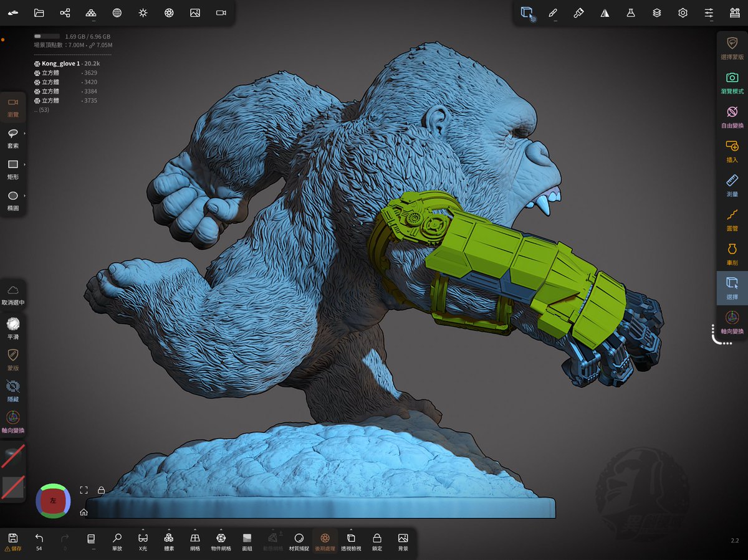Screen dimensions: 748x560
Task: Toggle the 隱藏 hide shortcut
Action: coord(12,391)
